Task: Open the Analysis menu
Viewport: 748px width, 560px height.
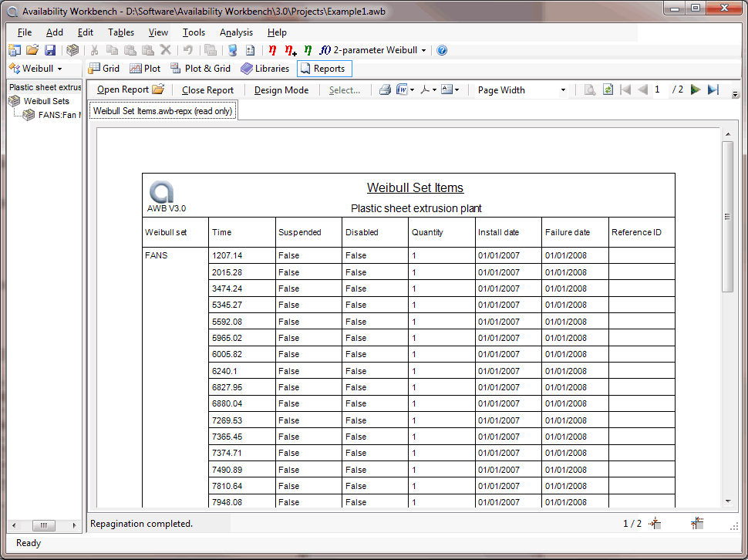Action: point(236,32)
